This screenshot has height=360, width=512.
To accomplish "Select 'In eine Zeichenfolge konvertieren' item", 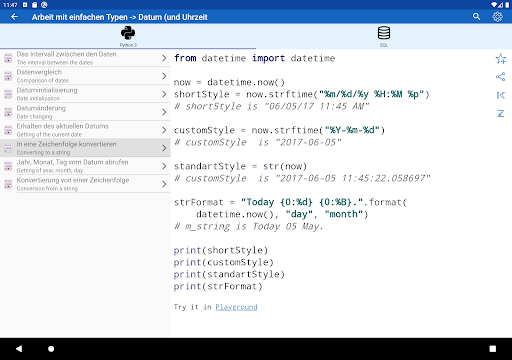I will coord(85,148).
